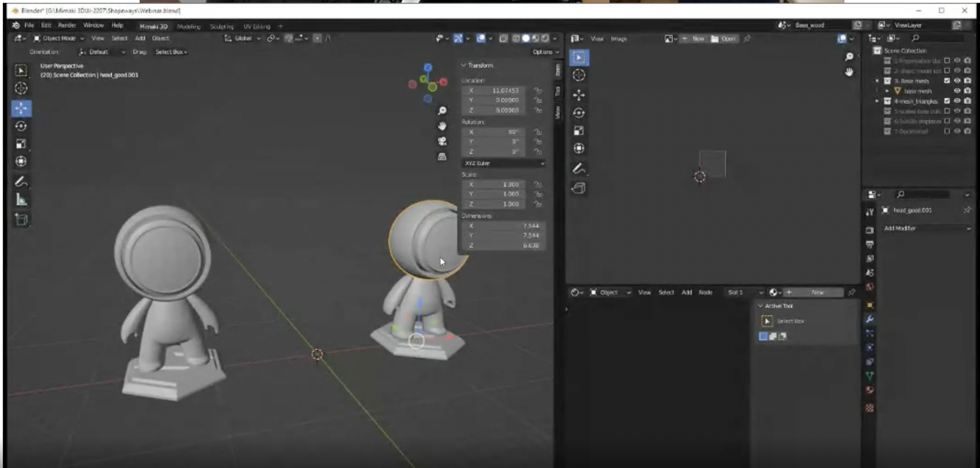Open the XYZ Euler rotation mode dropdown
Screen dimensions: 980x468
pos(503,163)
